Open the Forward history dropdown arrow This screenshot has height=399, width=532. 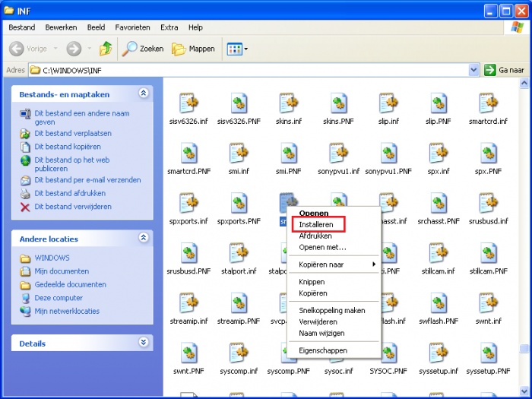click(x=89, y=49)
